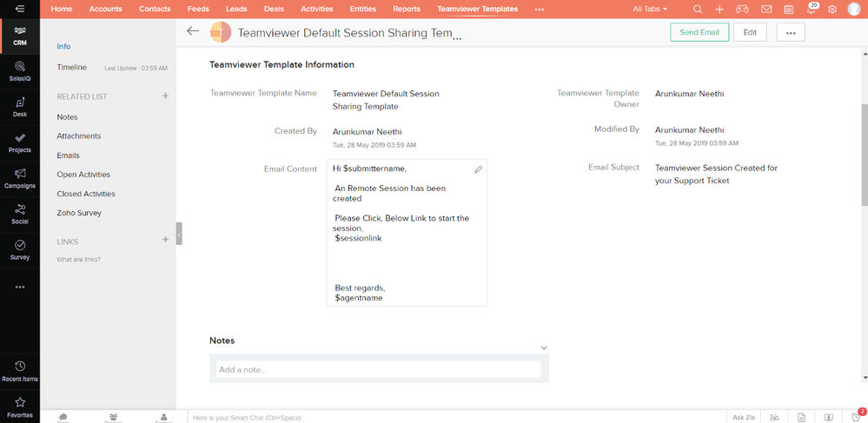Jump to Closed Activities related list
868x423 pixels.
tap(86, 194)
